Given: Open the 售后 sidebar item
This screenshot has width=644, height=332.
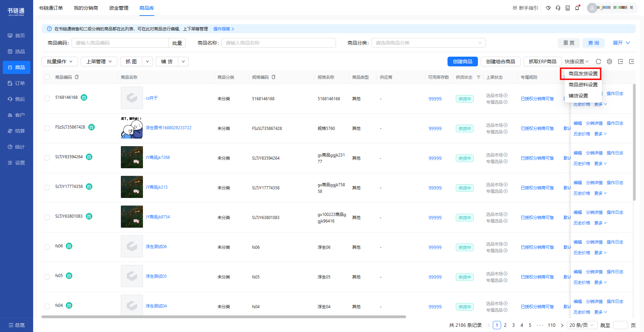Looking at the screenshot, I should [x=17, y=99].
